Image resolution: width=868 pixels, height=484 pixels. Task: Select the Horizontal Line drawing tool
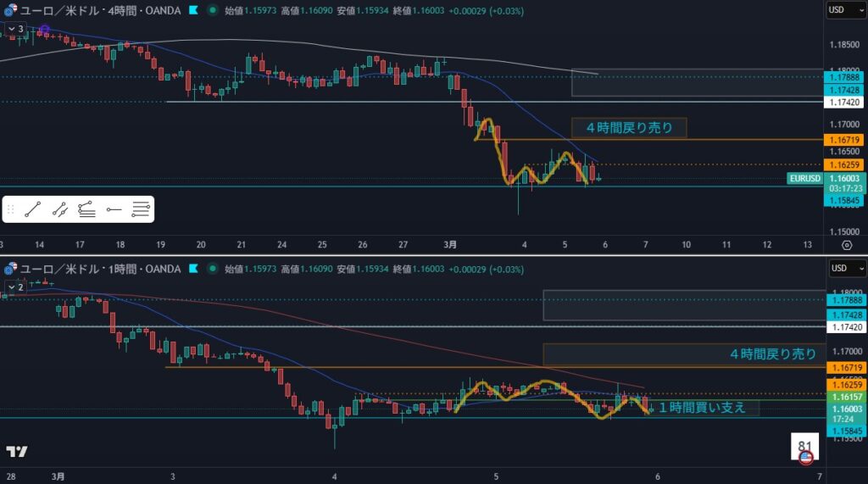141,209
